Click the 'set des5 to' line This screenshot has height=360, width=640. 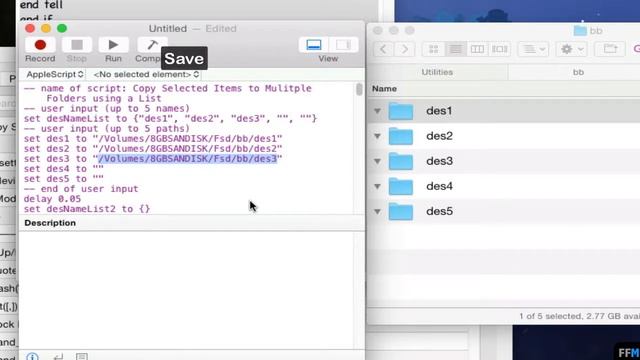point(64,179)
